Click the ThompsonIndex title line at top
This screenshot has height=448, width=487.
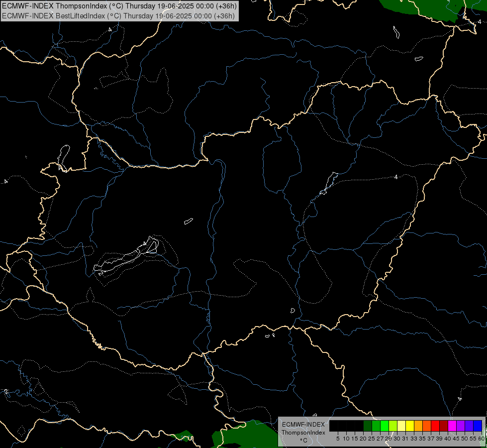pyautogui.click(x=119, y=6)
